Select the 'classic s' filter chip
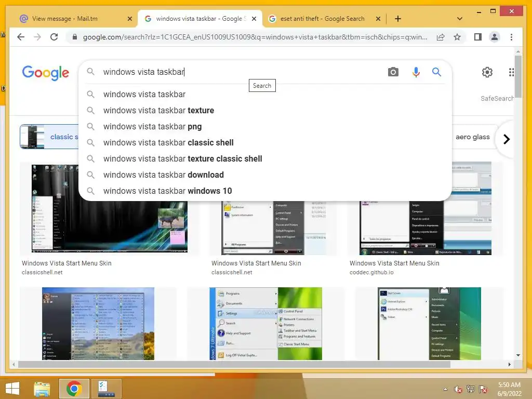 [x=49, y=137]
